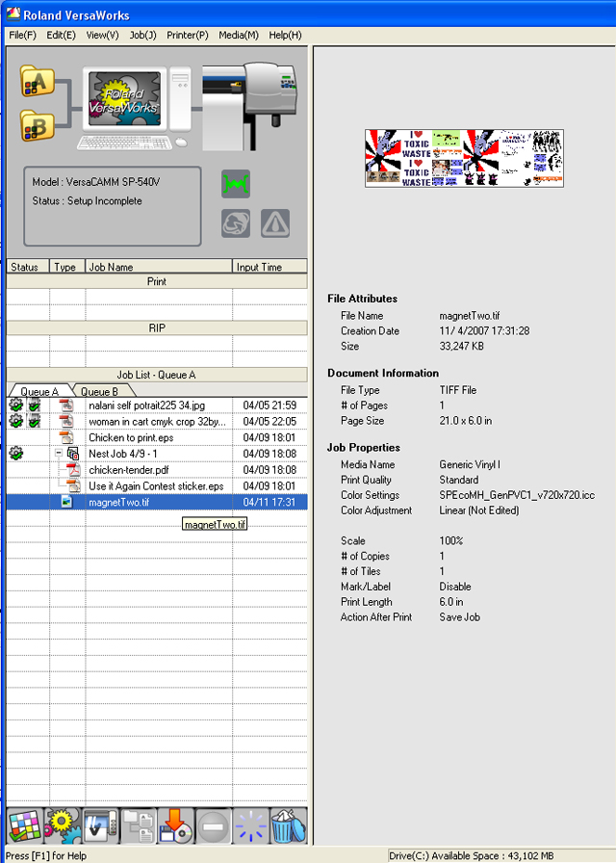Click the Model : VersaCAMM SP-540V text
Viewport: 616px width, 863px height.
click(96, 182)
